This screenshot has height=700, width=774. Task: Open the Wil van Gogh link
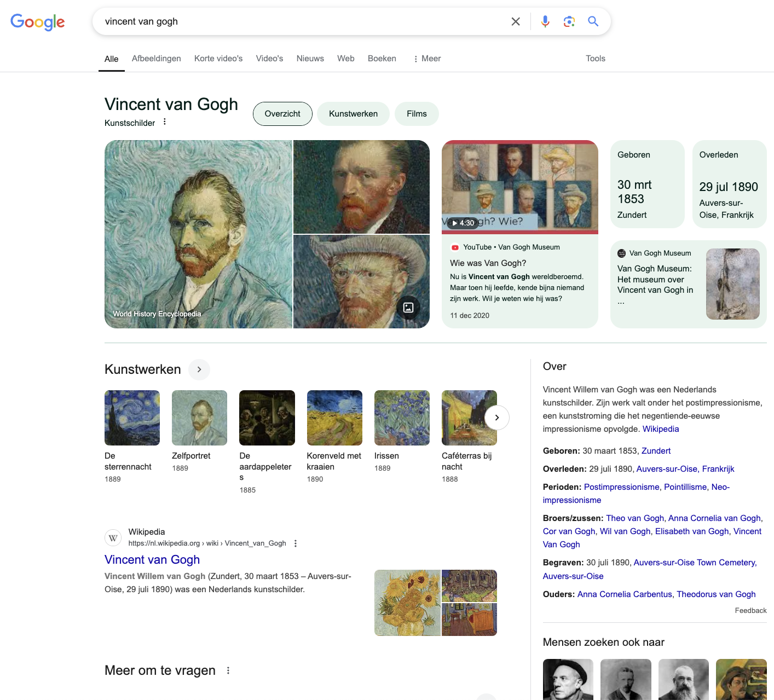tap(625, 531)
